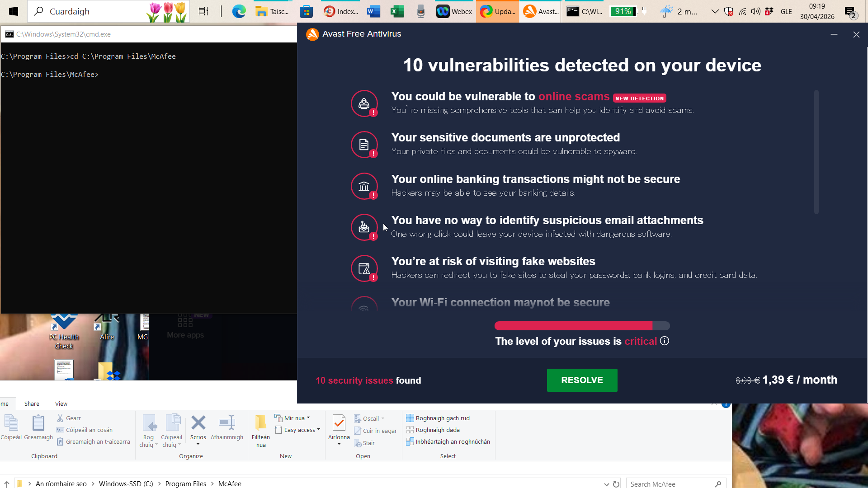Viewport: 868px width, 488px height.
Task: Create a folder with Filleán nua
Action: coord(261,431)
